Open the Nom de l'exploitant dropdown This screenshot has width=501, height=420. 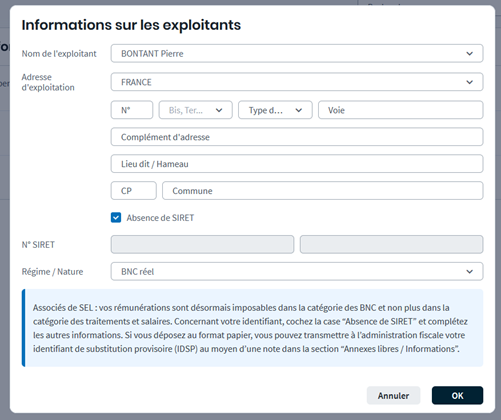(x=297, y=53)
